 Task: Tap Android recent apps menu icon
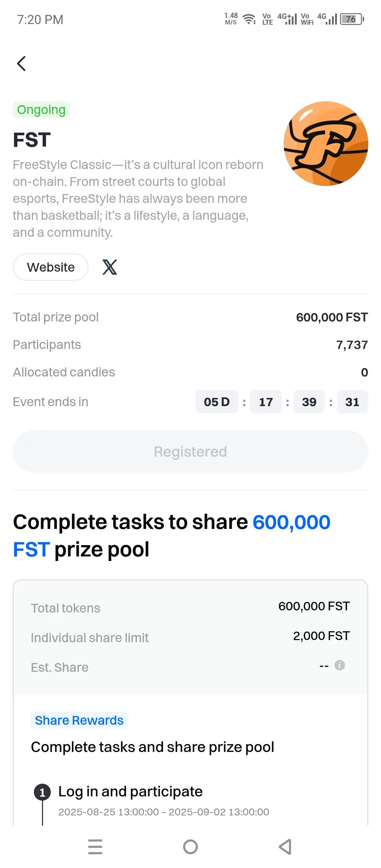[95, 847]
